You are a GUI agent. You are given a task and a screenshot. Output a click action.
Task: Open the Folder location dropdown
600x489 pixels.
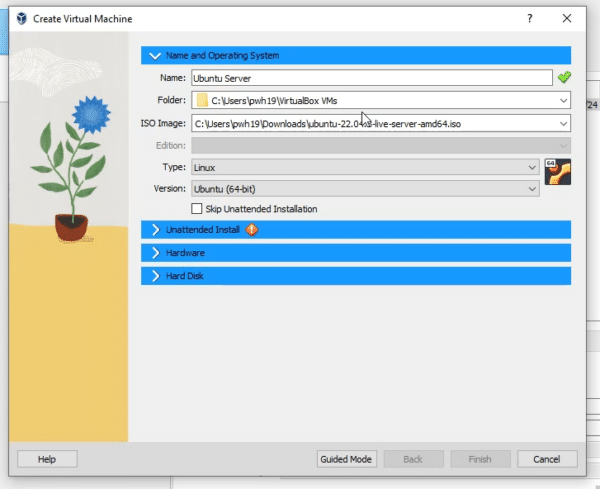[x=564, y=100]
